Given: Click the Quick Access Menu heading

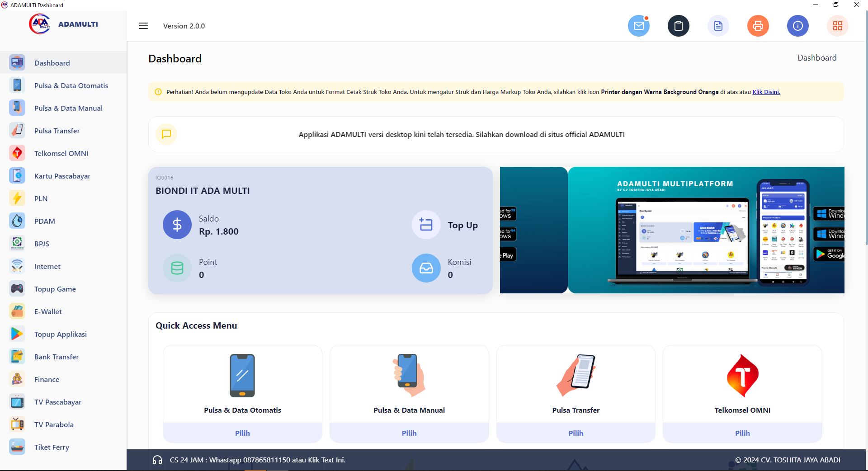Looking at the screenshot, I should tap(196, 325).
